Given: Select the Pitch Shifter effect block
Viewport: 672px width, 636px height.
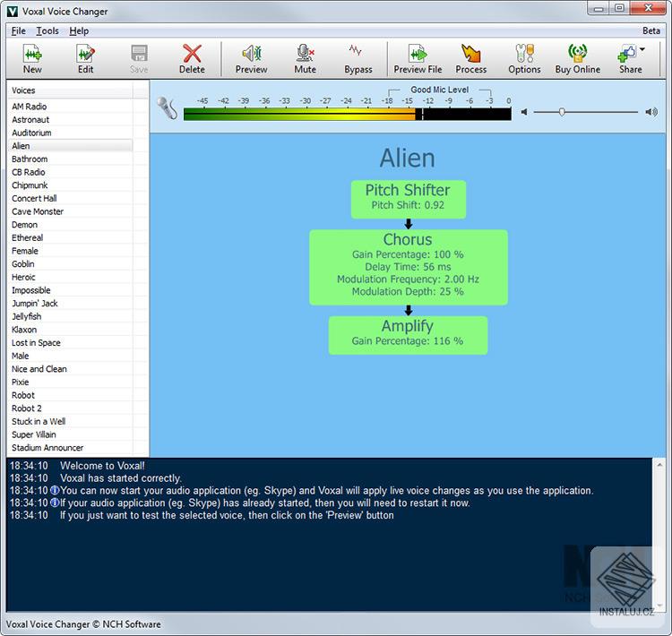Looking at the screenshot, I should pos(408,198).
